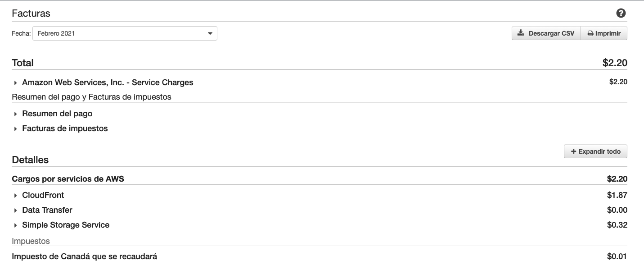Expand the Data Transfer arrow
Image resolution: width=644 pixels, height=270 pixels.
15,211
